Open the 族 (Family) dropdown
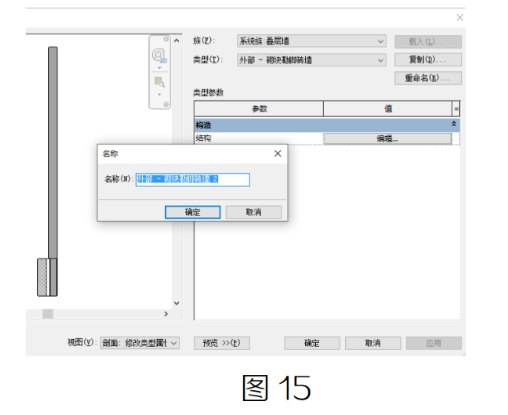Screen dimensions: 508x415 311,41
